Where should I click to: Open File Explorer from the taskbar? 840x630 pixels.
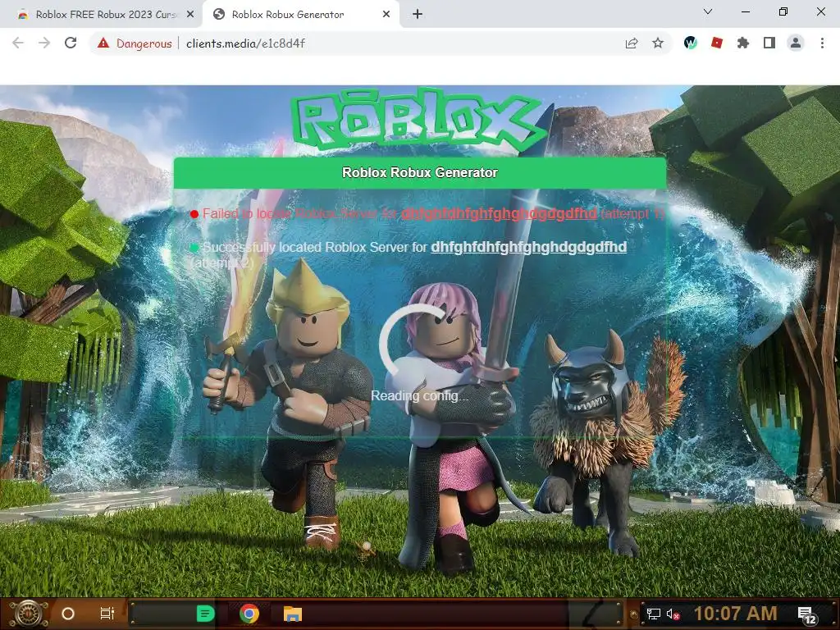tap(293, 614)
